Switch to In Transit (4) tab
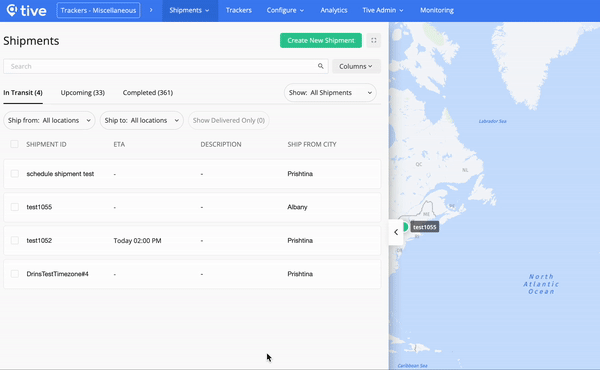This screenshot has height=370, width=600. (x=23, y=93)
